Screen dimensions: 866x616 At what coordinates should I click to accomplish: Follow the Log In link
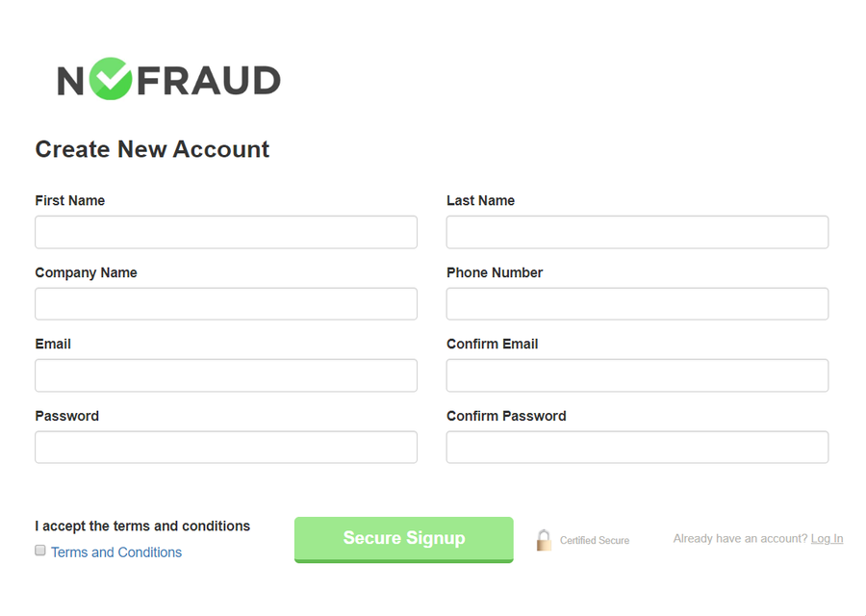pyautogui.click(x=827, y=539)
